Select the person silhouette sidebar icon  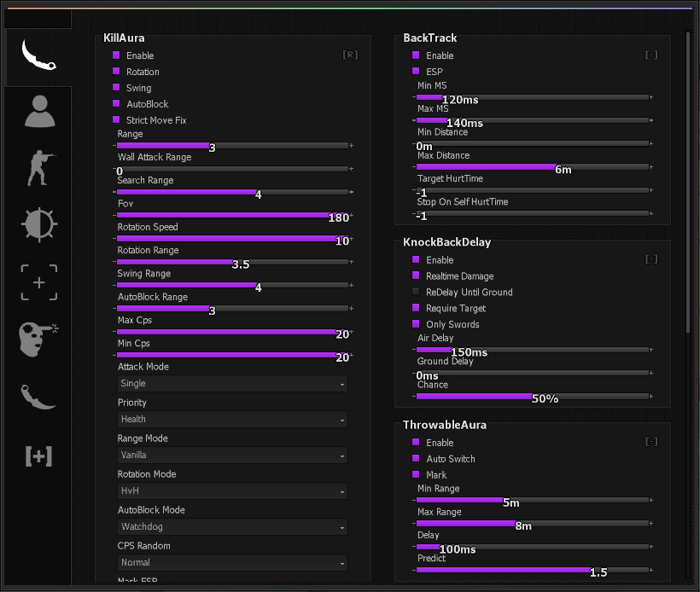[x=40, y=112]
